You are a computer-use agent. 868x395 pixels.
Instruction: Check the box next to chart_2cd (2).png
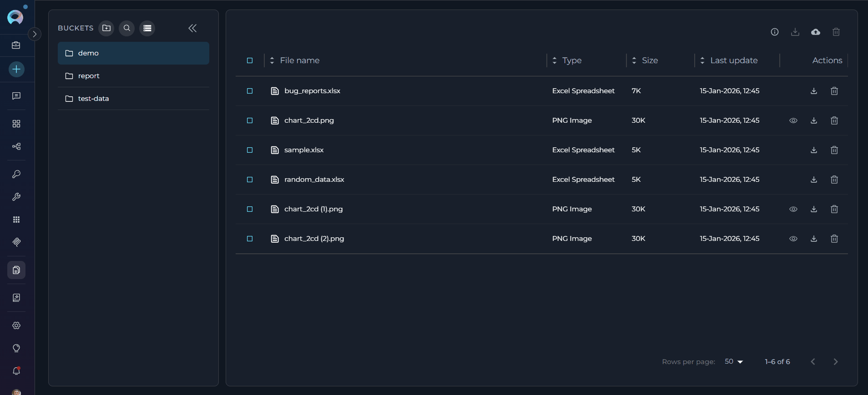point(250,239)
